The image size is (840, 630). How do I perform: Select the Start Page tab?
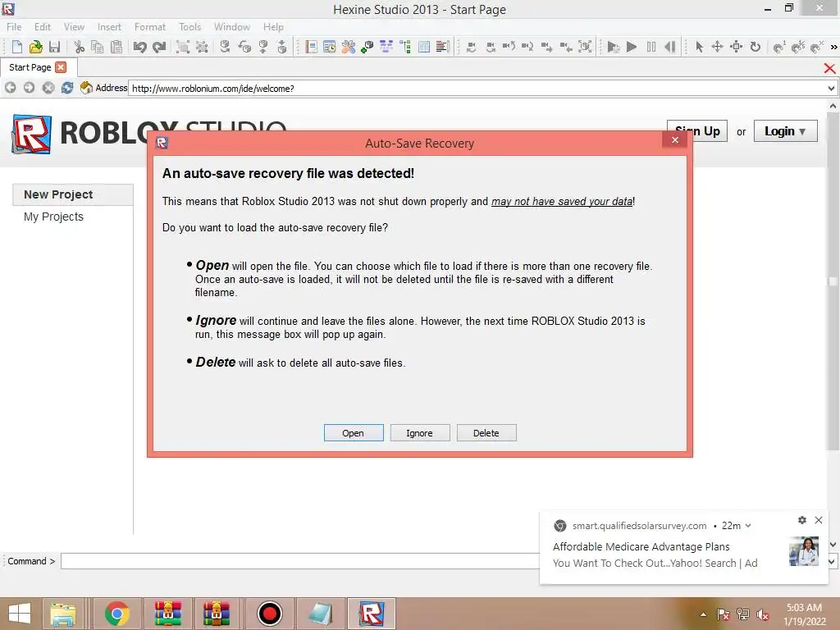pos(30,67)
